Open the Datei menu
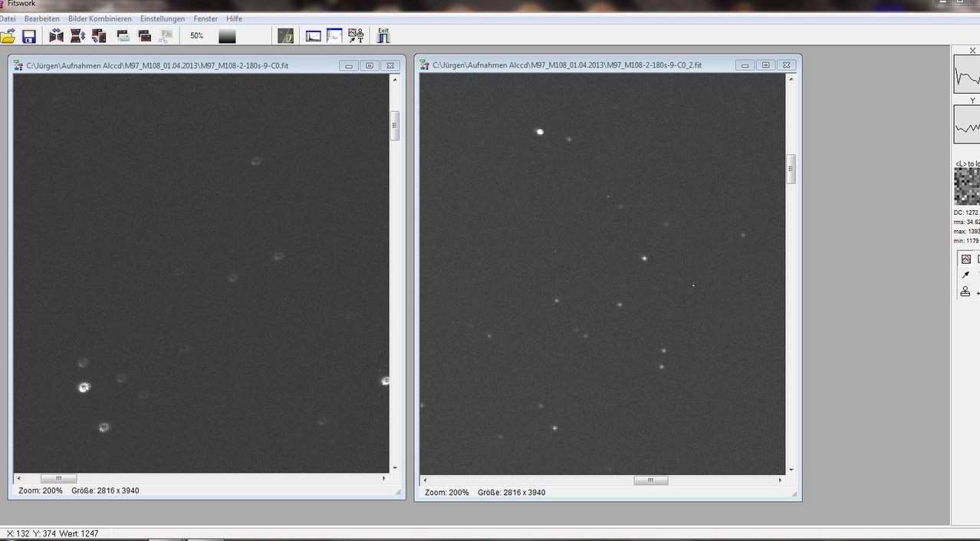 [8, 18]
